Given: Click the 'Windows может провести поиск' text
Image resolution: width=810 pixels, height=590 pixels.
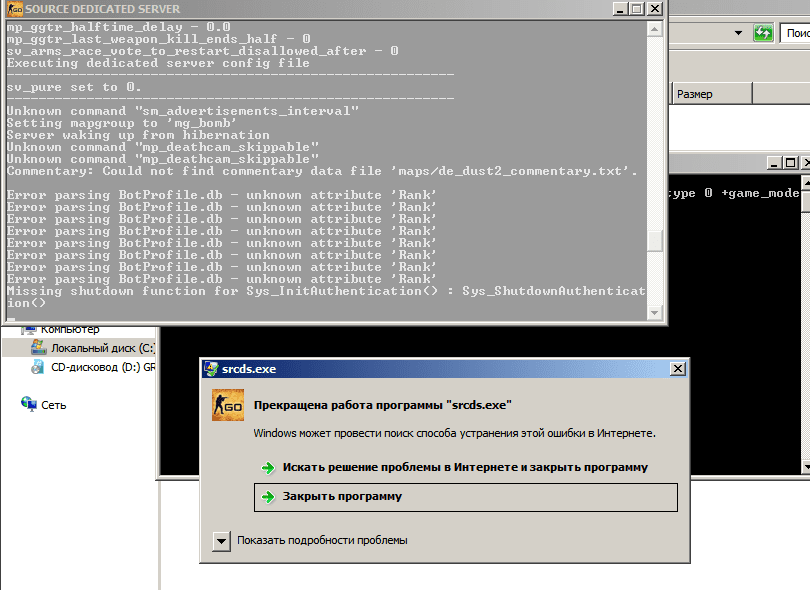Looking at the screenshot, I should [x=455, y=433].
